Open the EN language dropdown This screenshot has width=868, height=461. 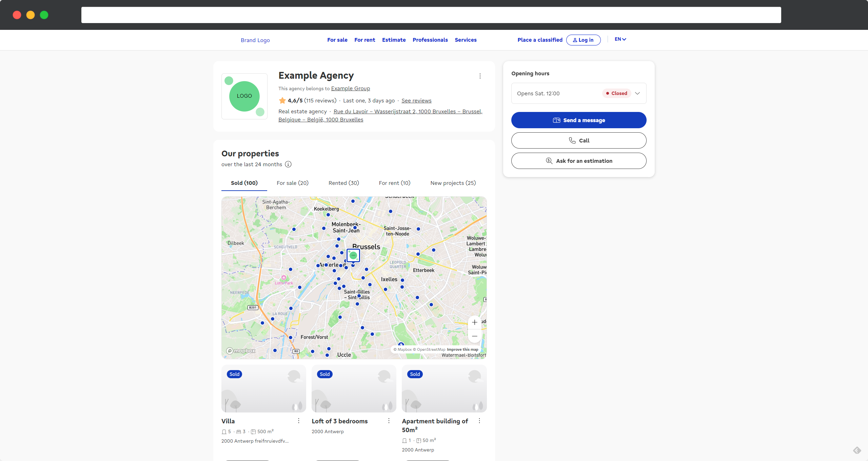[620, 39]
